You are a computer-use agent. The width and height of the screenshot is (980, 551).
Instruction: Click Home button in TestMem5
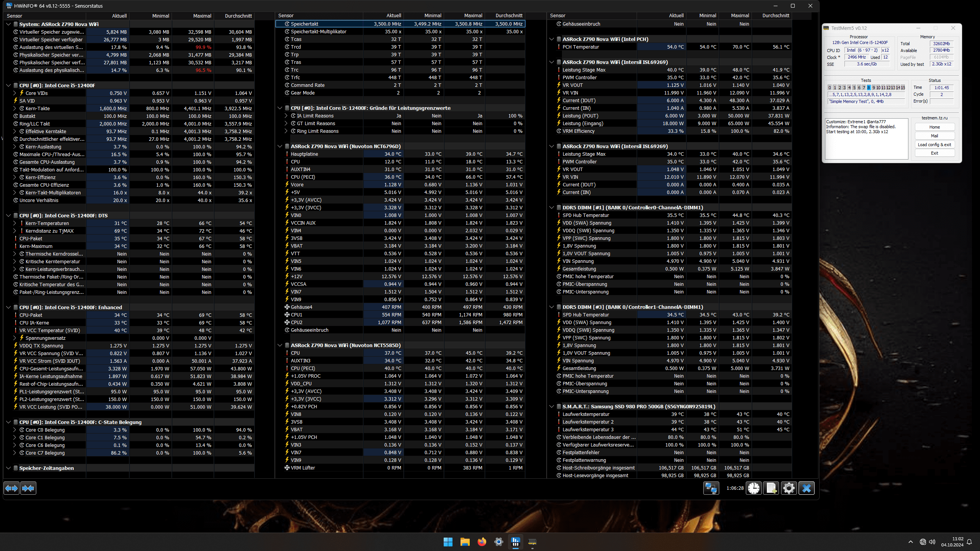pyautogui.click(x=934, y=127)
